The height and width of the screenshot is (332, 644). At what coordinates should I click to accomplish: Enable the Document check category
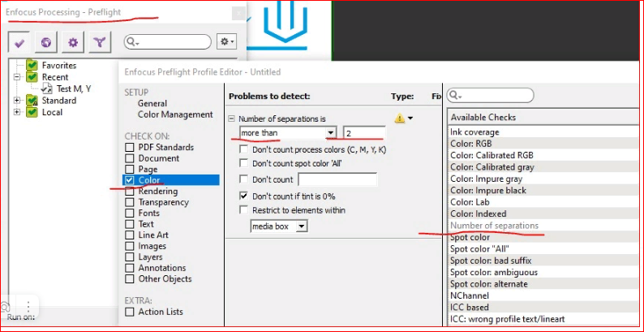click(x=130, y=158)
